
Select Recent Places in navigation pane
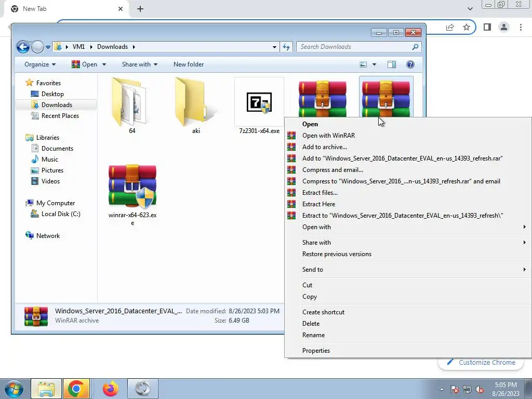click(x=55, y=116)
